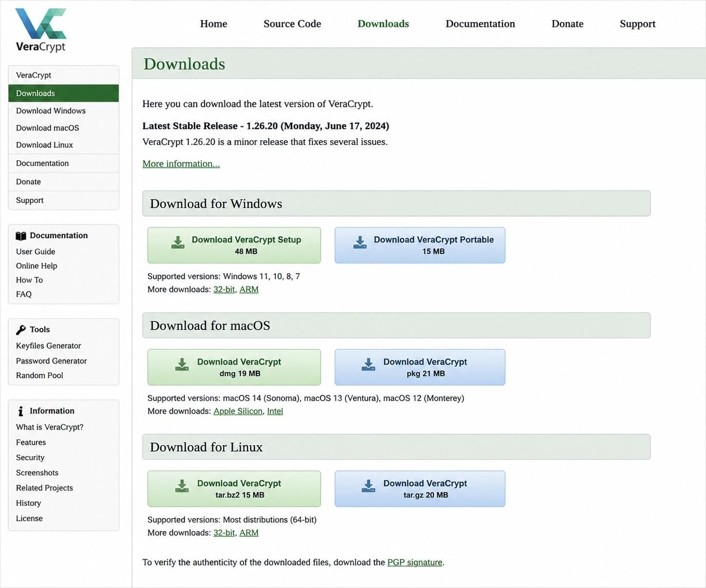Click the wrench icon beside Tools
The image size is (706, 588).
(21, 330)
